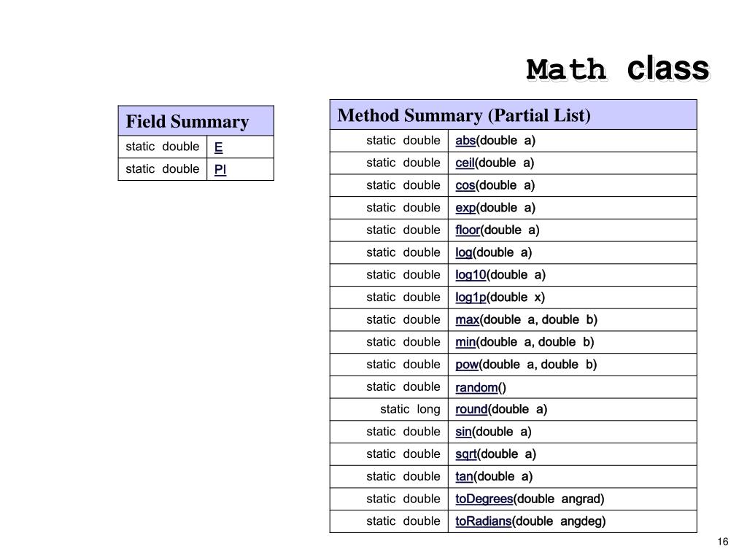The height and width of the screenshot is (560, 747).
Task: Click the 'Method Summary (Partial List)' header
Action: (513, 114)
